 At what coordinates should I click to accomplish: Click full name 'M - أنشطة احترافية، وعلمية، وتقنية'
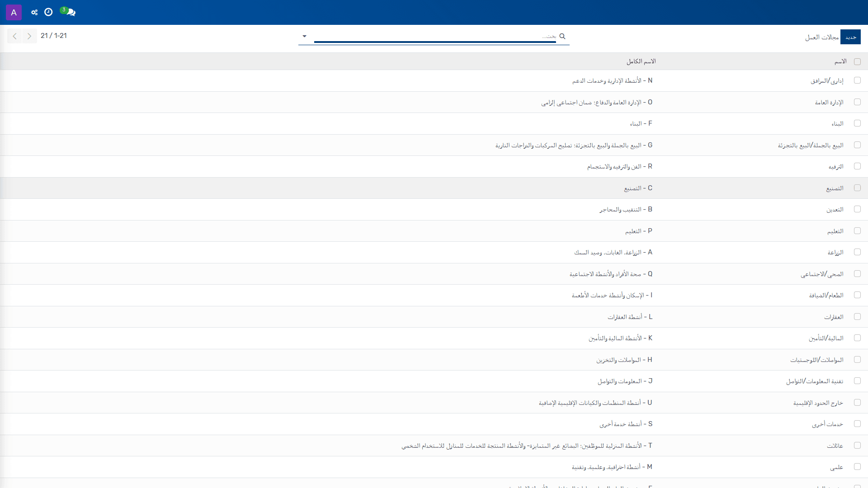pyautogui.click(x=612, y=467)
